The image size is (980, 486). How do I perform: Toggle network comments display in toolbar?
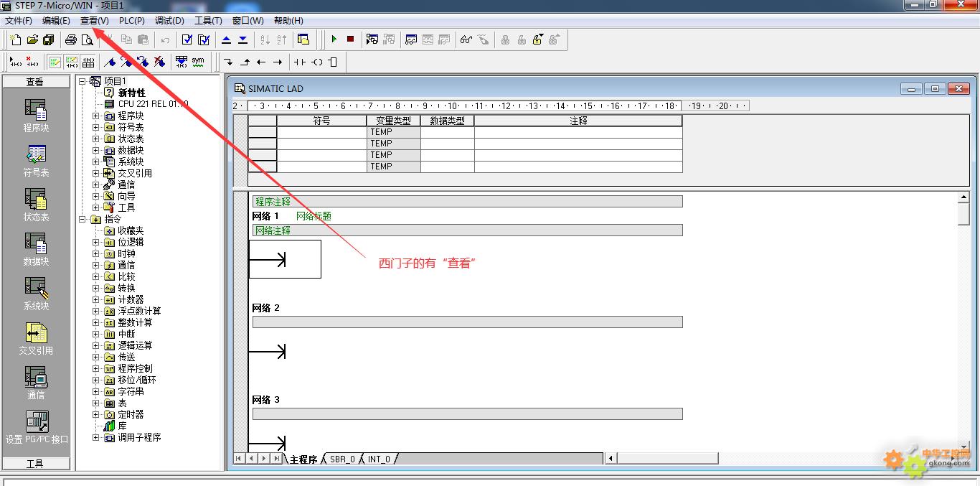click(71, 62)
